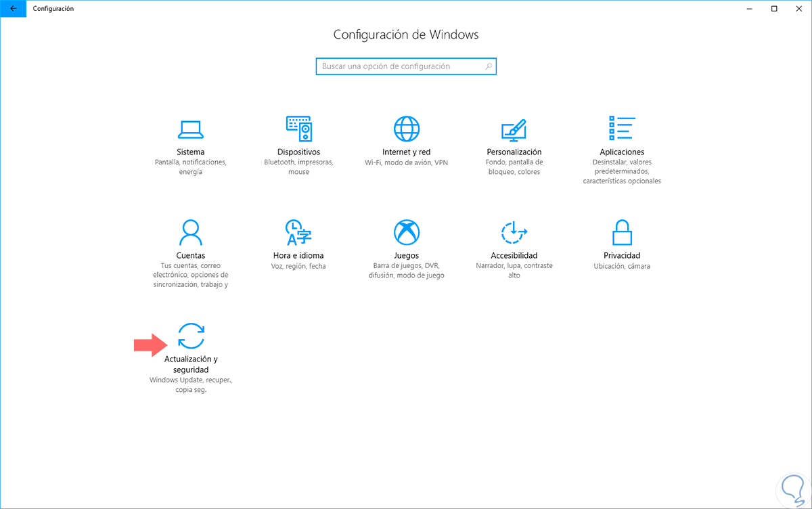The image size is (812, 509).
Task: Click 'Bluetooth, impresoras, mouse' description
Action: coord(298,167)
